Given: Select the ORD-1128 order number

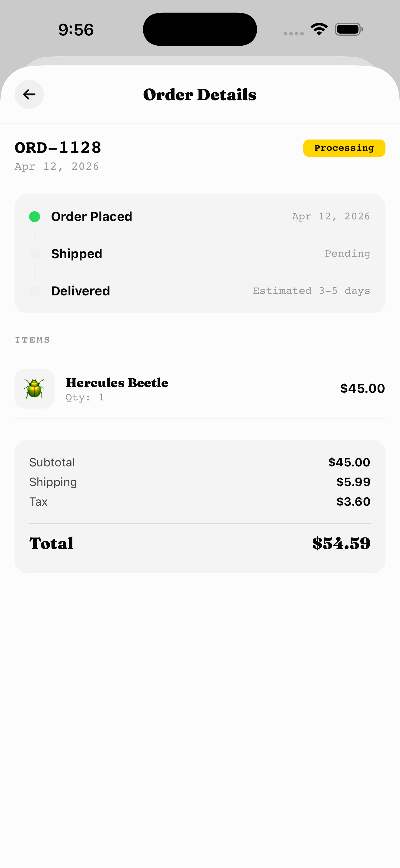Looking at the screenshot, I should coord(58,147).
